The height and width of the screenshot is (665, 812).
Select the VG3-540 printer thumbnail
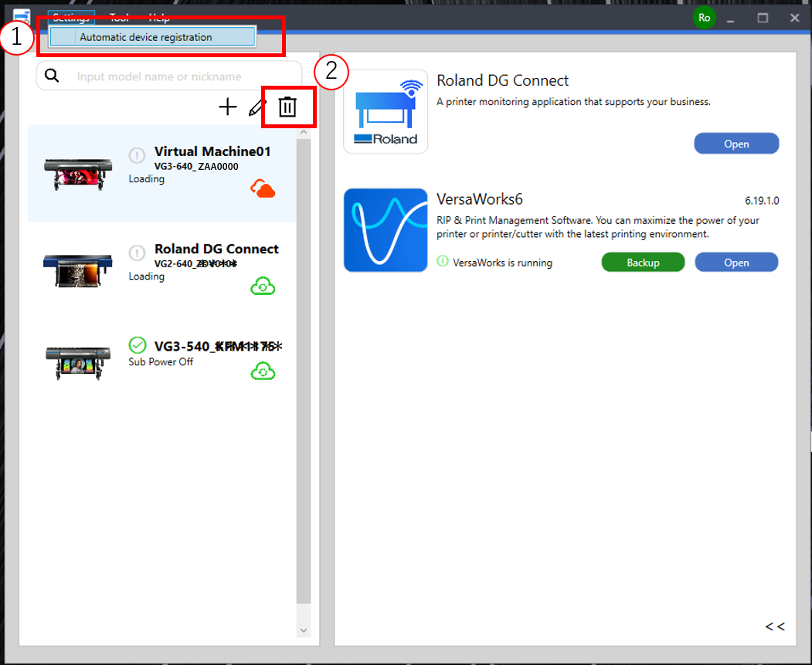[78, 363]
